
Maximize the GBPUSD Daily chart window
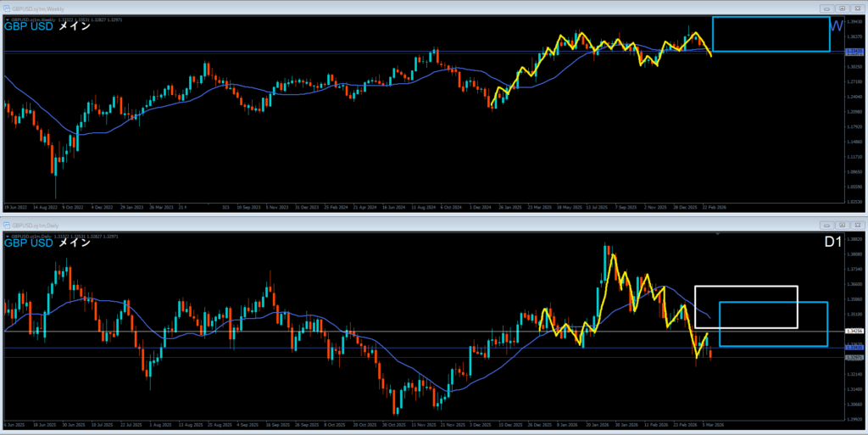pos(842,226)
